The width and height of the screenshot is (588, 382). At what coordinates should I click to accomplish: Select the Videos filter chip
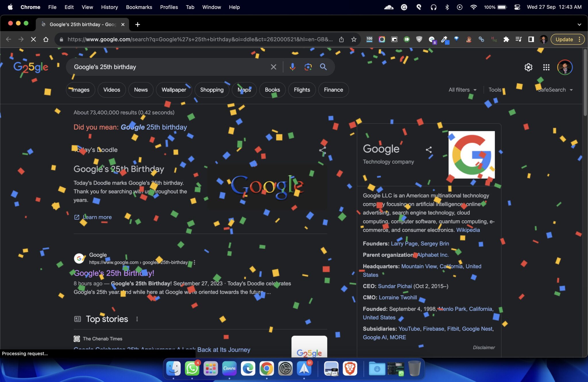point(112,90)
